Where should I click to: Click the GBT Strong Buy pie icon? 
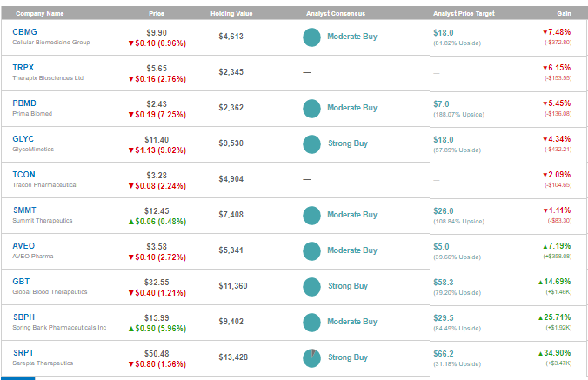tap(312, 286)
